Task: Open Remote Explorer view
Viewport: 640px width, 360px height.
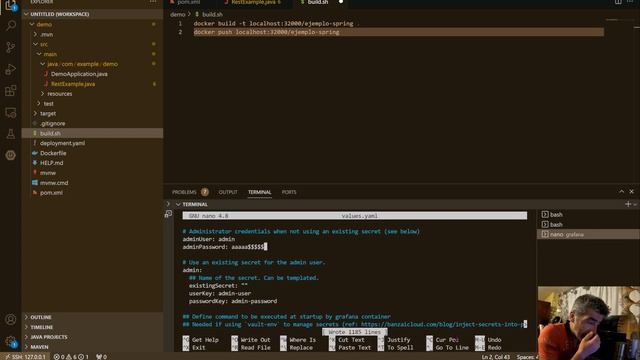Action: [x=11, y=112]
